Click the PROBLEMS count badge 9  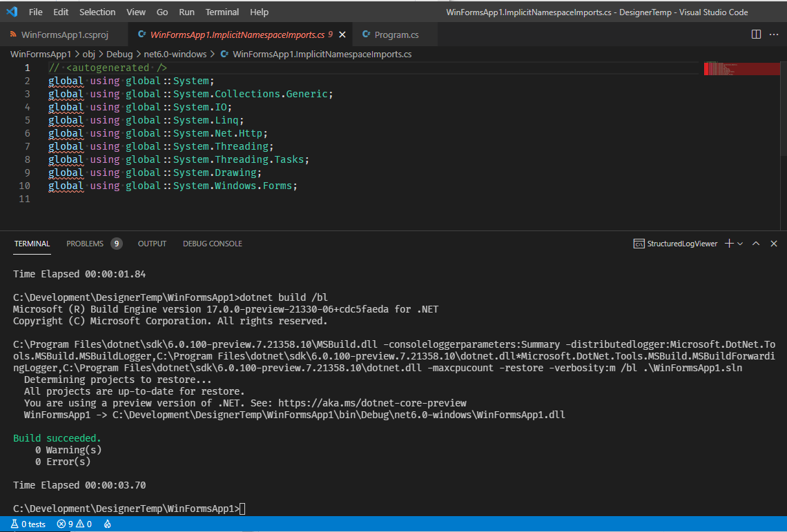click(x=117, y=244)
